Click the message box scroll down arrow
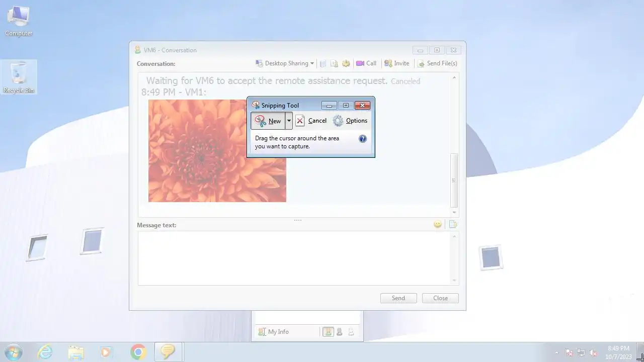The image size is (644, 362). 454,281
